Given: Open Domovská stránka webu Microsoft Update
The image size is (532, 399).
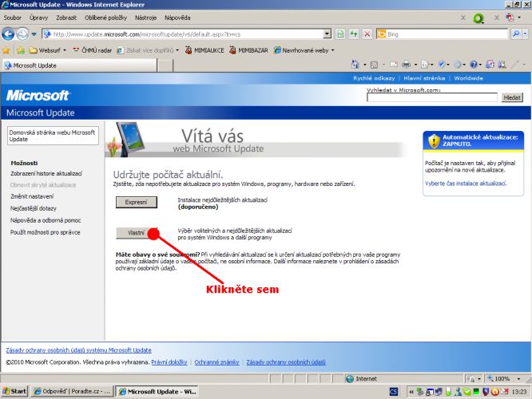Looking at the screenshot, I should pos(53,136).
